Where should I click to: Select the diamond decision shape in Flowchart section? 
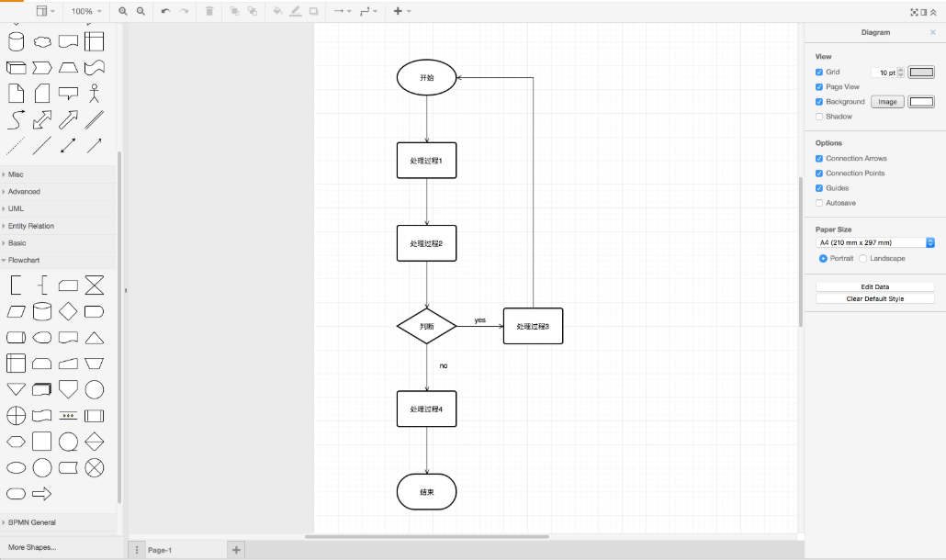click(x=68, y=311)
